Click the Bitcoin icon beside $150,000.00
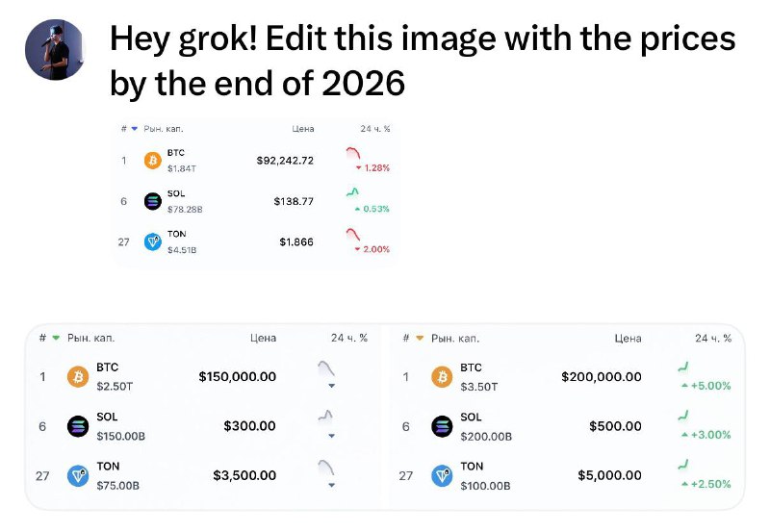This screenshot has width=770, height=532. pyautogui.click(x=78, y=377)
